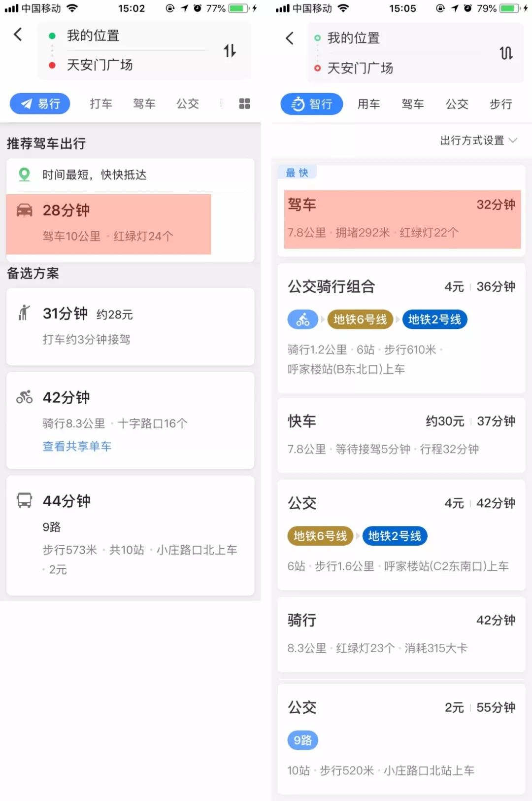532x801 pixels.
Task: Tap the bus icon beside 44分钟
Action: tap(24, 500)
